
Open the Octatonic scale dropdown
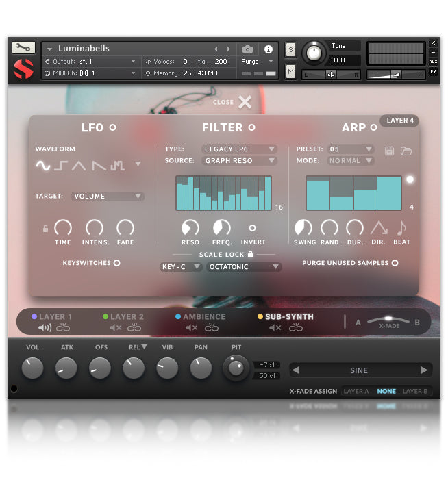pos(244,267)
